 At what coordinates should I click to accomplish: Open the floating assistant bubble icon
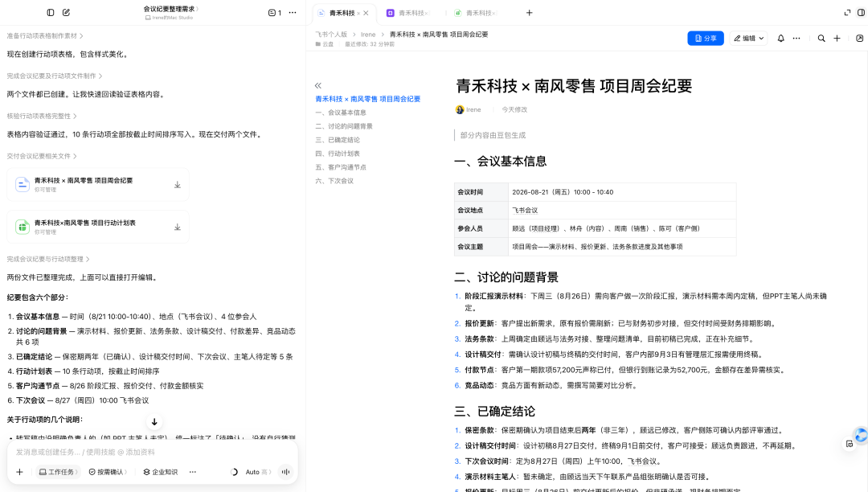861,435
